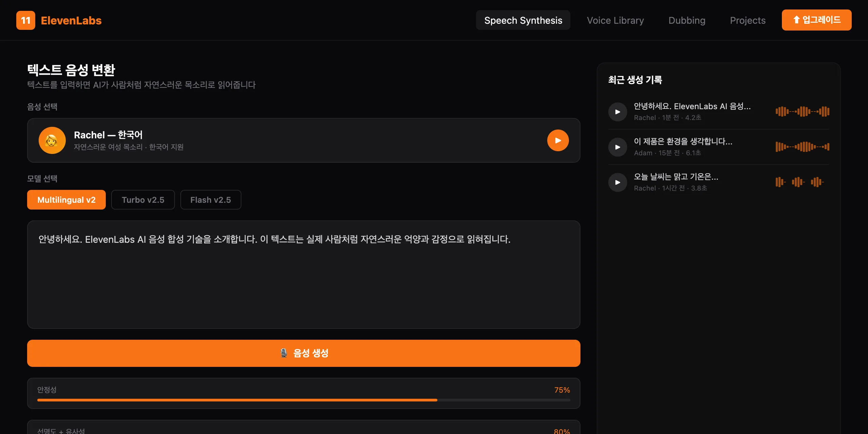Click waveform of the Adam recording
The image size is (868, 434).
coord(802,147)
